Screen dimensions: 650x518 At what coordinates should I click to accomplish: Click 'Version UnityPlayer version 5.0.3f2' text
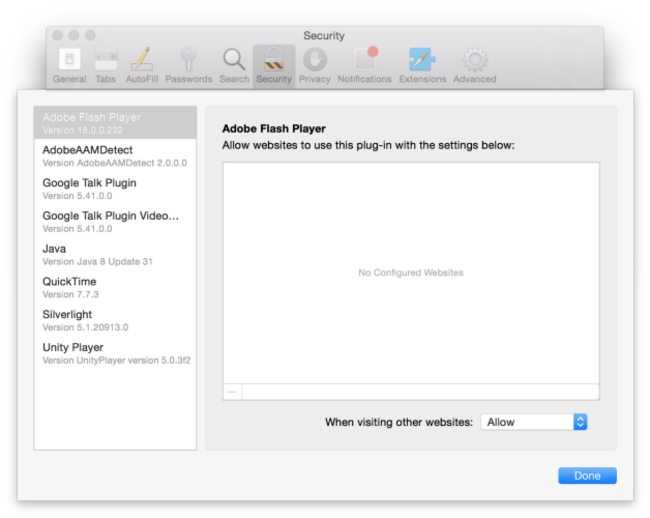(x=116, y=360)
